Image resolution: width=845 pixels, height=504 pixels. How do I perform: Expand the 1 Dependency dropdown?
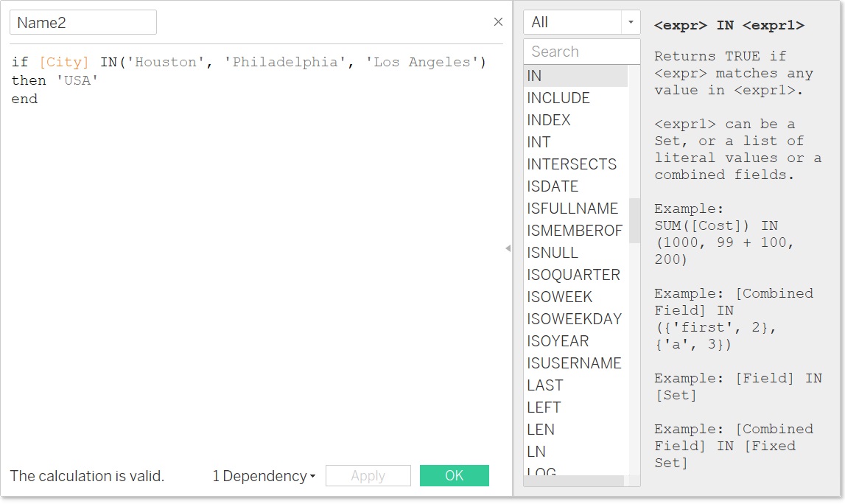pyautogui.click(x=262, y=476)
